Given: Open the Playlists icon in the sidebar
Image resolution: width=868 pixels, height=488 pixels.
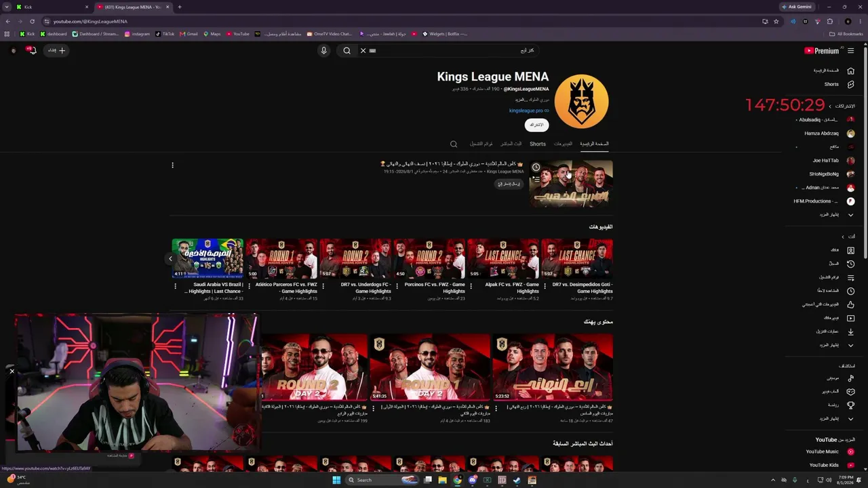Looking at the screenshot, I should (x=850, y=277).
